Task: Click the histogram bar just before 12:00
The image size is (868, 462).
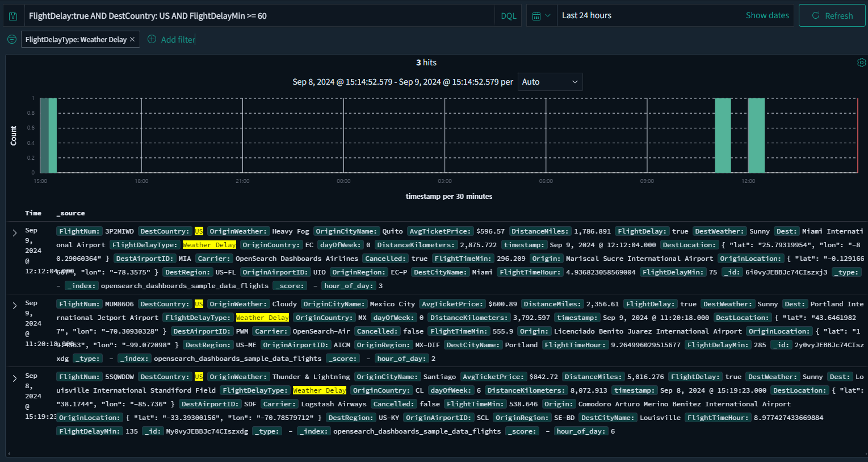Action: click(723, 135)
